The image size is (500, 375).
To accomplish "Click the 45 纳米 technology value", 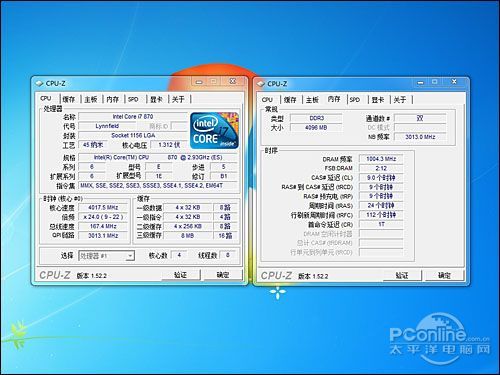I will [x=92, y=145].
